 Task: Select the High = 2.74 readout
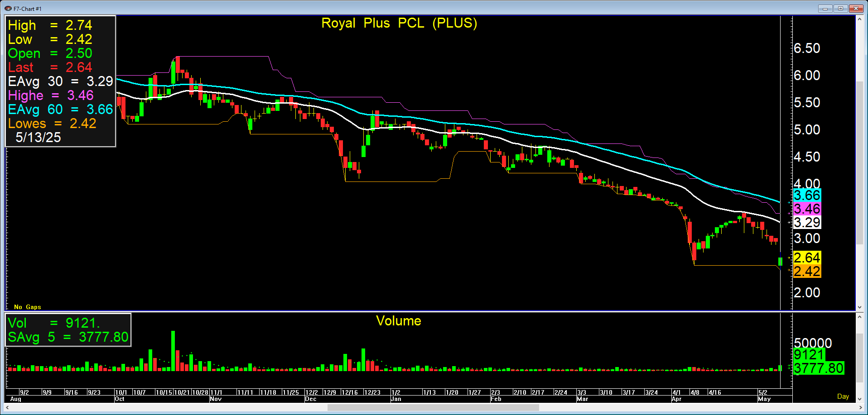click(x=50, y=25)
